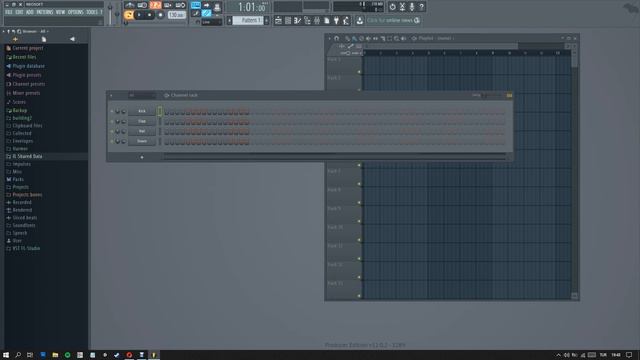Click the download icon beside online news

pyautogui.click(x=360, y=20)
